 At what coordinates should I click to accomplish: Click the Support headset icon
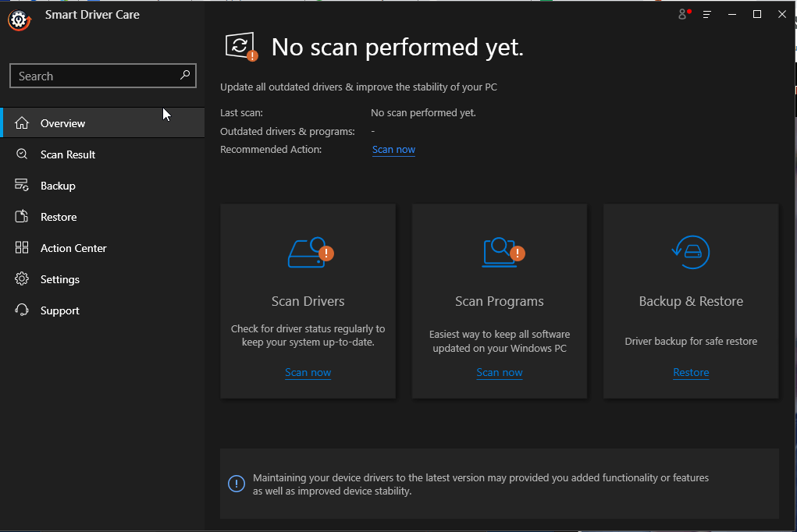[x=23, y=310]
